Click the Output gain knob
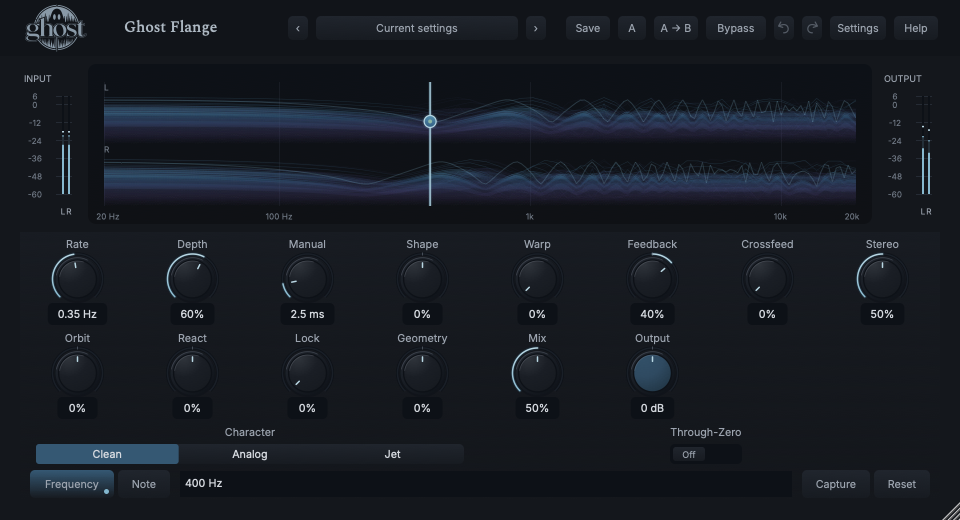The width and height of the screenshot is (960, 520). (652, 372)
